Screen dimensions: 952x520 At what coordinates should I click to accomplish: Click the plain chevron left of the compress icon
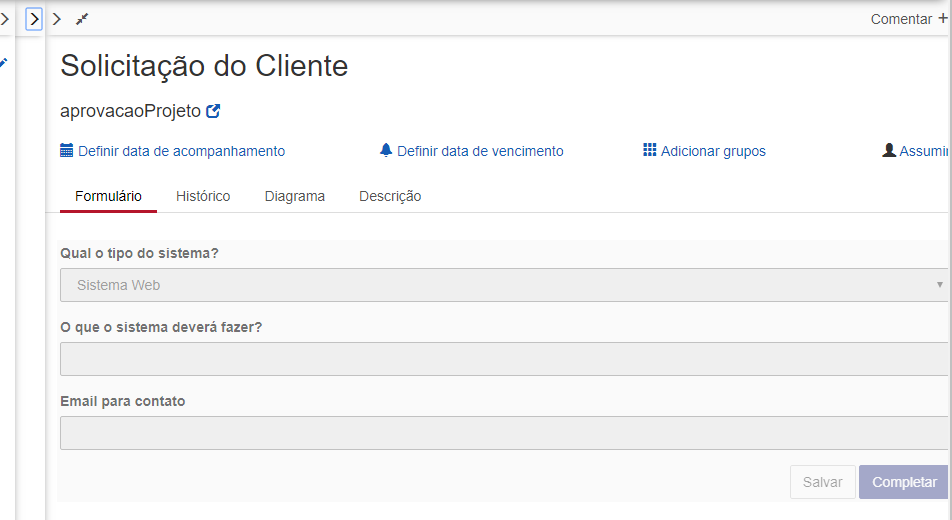57,19
